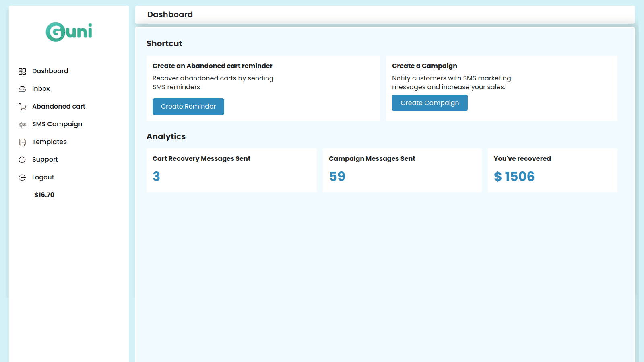Open the Templates document icon
Screen dimensions: 644x362
pos(22,142)
